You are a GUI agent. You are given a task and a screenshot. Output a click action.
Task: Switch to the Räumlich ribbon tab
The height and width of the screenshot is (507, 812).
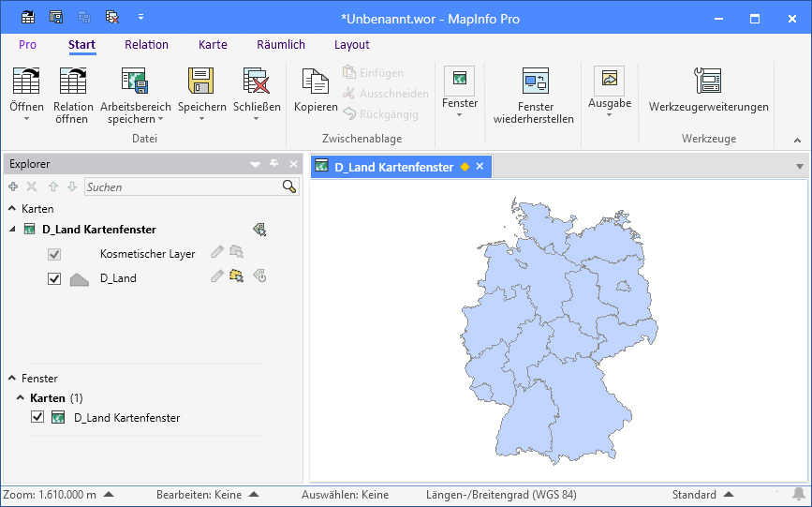click(x=281, y=45)
